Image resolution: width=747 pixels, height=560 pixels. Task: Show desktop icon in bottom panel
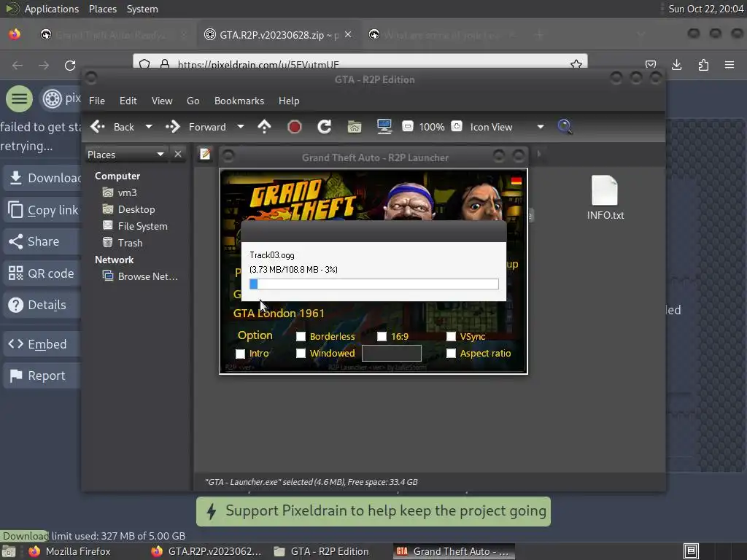coord(9,552)
